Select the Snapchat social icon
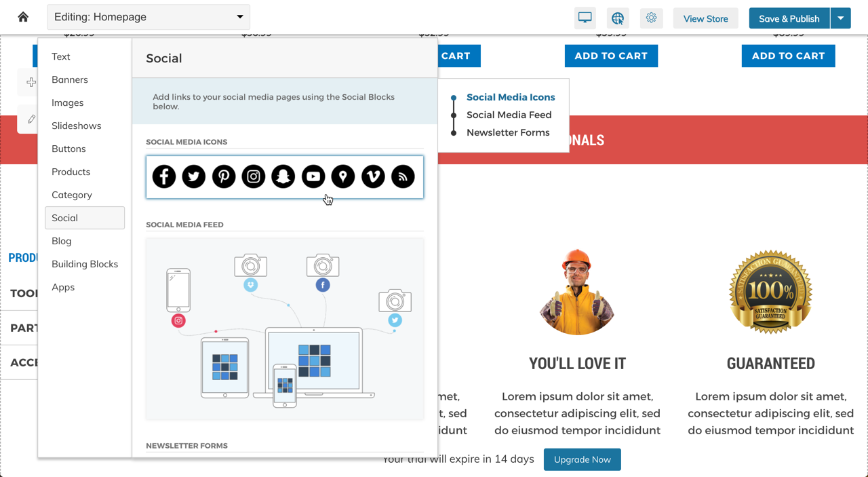Viewport: 868px width, 477px height. pyautogui.click(x=283, y=176)
